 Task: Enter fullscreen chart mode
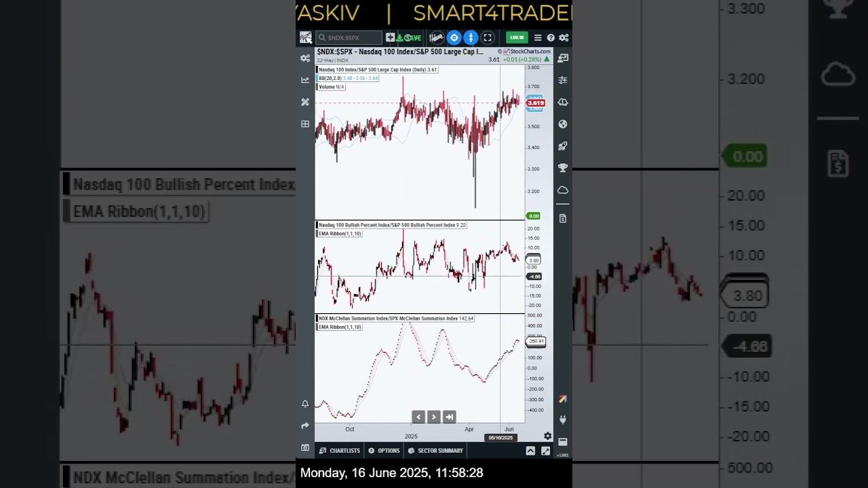487,38
